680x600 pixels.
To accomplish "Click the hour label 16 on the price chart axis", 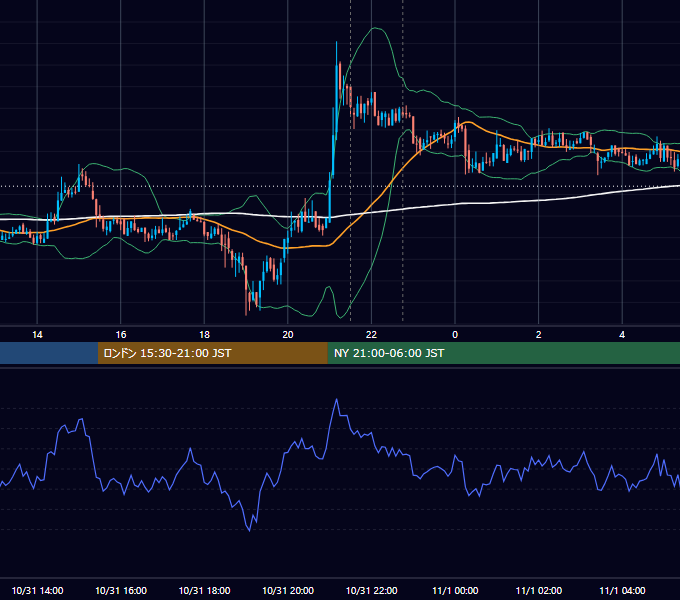I will tap(121, 335).
